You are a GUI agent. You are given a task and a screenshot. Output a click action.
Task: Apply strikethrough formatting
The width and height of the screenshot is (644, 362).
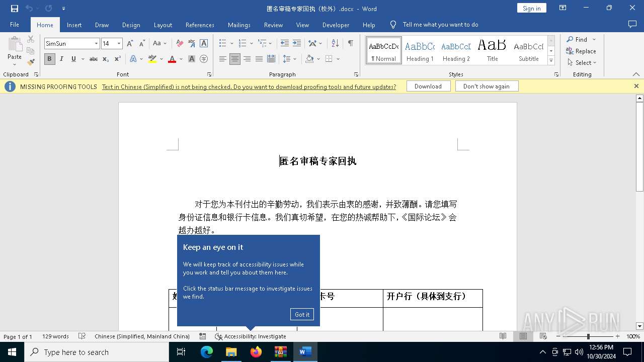[94, 59]
